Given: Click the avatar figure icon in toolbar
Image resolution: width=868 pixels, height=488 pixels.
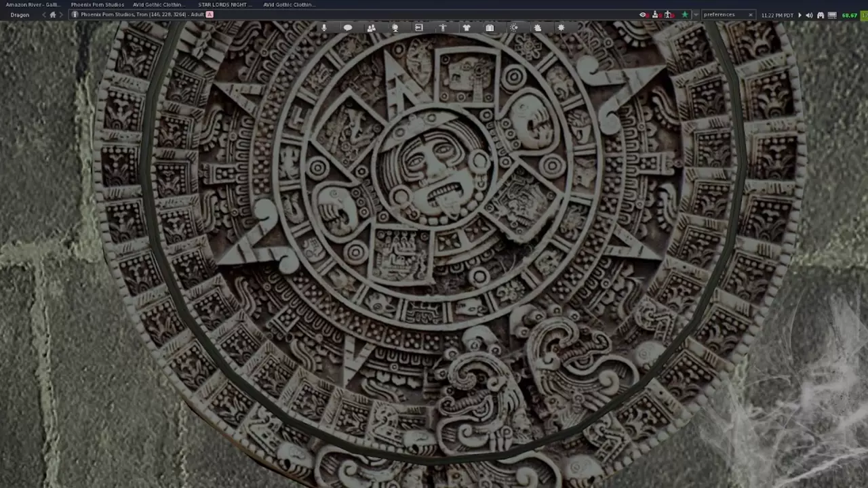Looking at the screenshot, I should [443, 28].
